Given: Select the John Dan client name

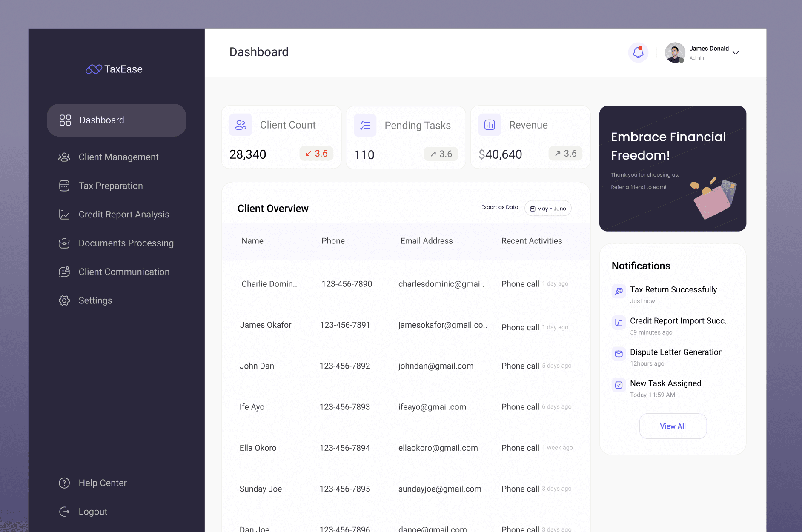Looking at the screenshot, I should click(x=257, y=366).
